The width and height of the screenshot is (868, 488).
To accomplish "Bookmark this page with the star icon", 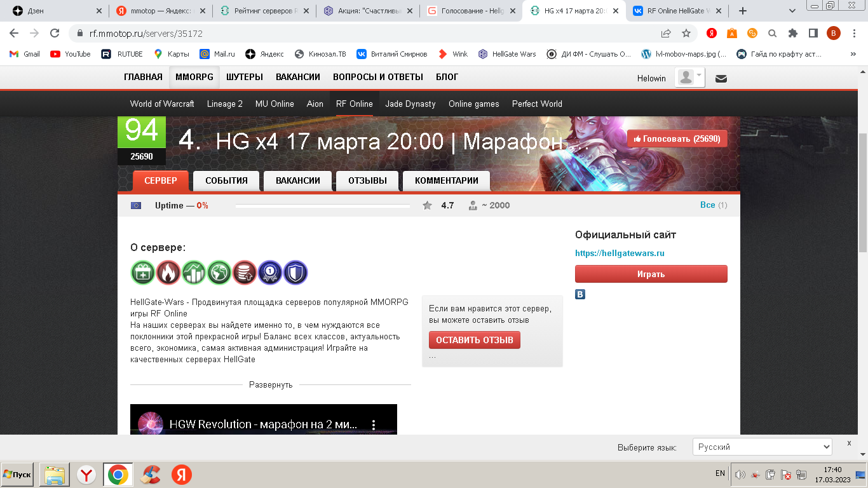I will [686, 33].
